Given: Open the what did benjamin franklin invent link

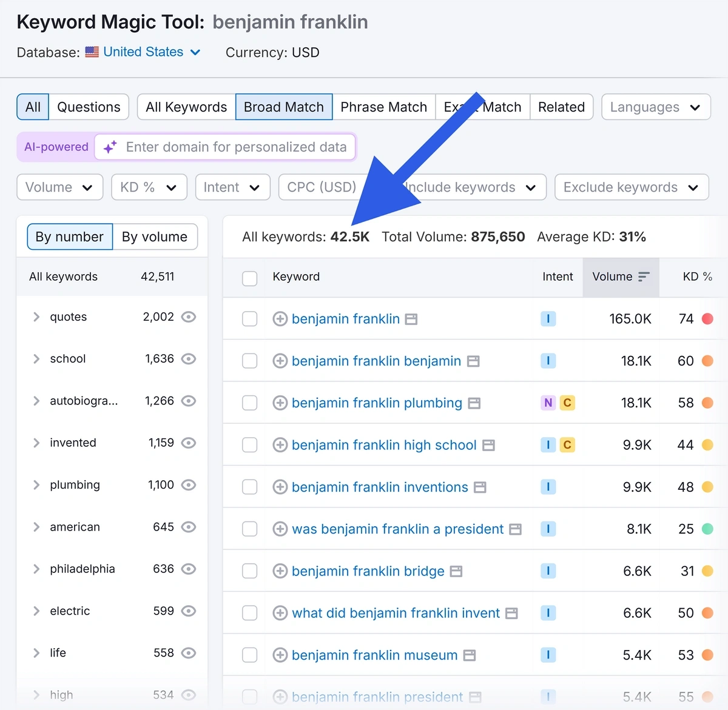Looking at the screenshot, I should coord(396,613).
